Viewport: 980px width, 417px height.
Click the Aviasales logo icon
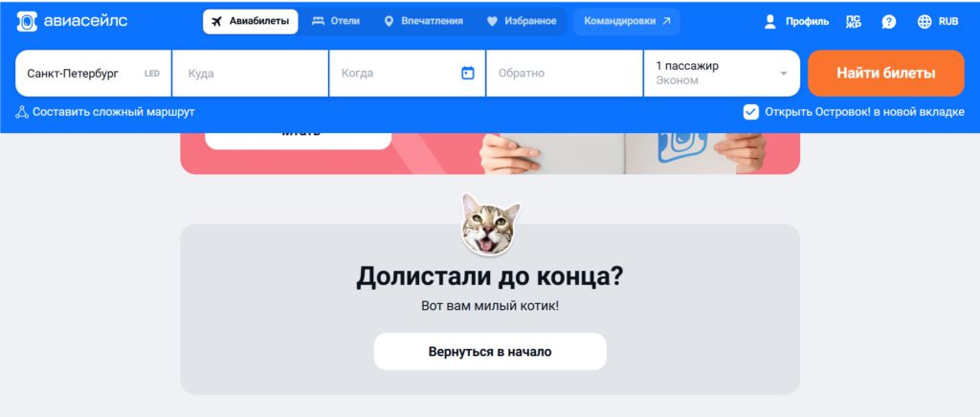[27, 21]
